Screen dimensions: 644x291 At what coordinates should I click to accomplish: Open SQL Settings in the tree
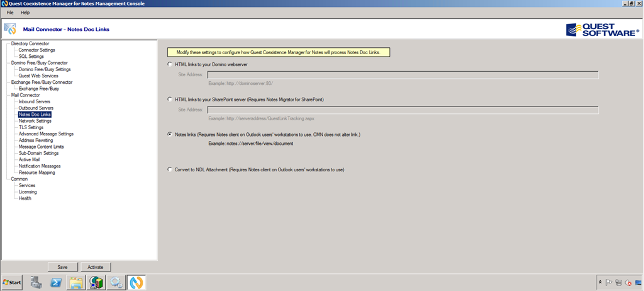click(x=31, y=57)
